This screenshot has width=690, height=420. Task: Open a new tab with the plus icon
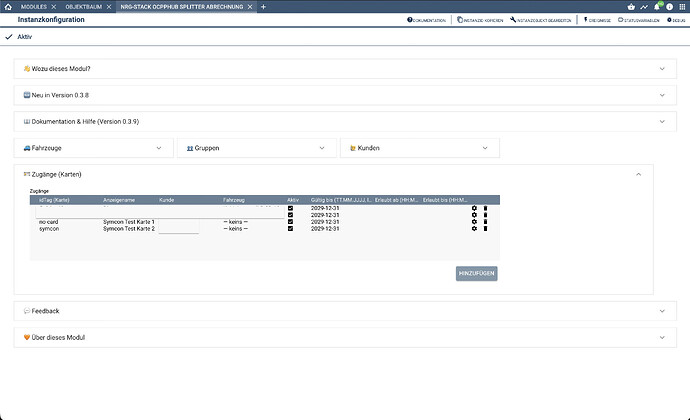[263, 7]
